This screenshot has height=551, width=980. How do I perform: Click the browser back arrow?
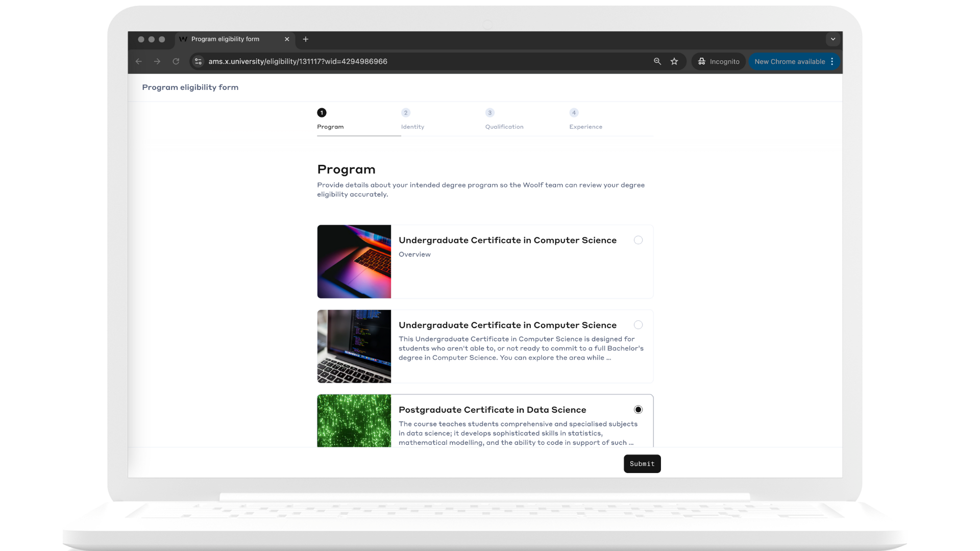point(139,61)
